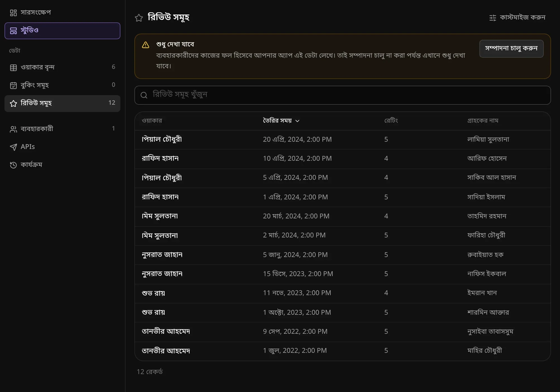Click the রেটিং column header
560x392 pixels.
pyautogui.click(x=391, y=121)
